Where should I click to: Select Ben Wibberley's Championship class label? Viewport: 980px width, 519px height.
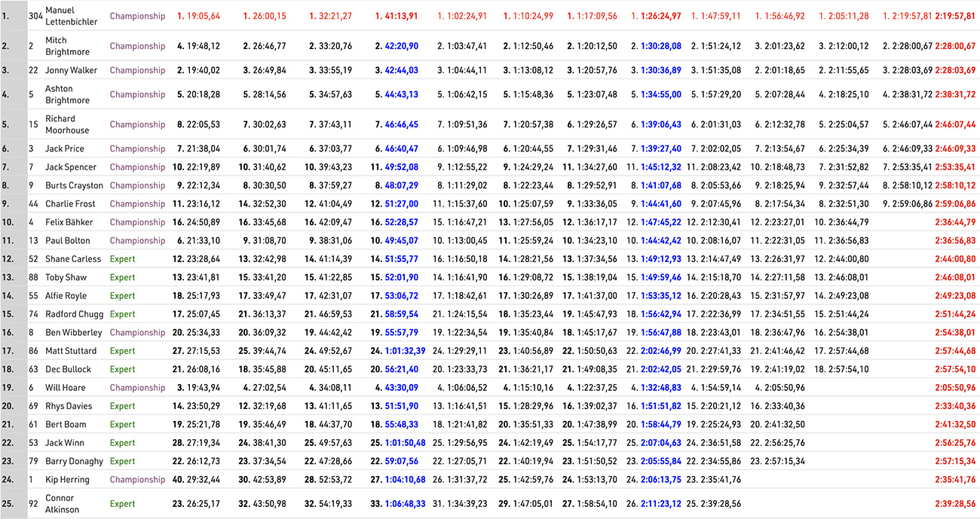[137, 333]
